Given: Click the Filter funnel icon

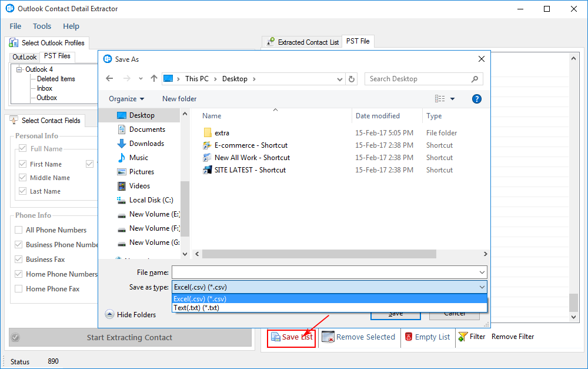Looking at the screenshot, I should point(463,337).
